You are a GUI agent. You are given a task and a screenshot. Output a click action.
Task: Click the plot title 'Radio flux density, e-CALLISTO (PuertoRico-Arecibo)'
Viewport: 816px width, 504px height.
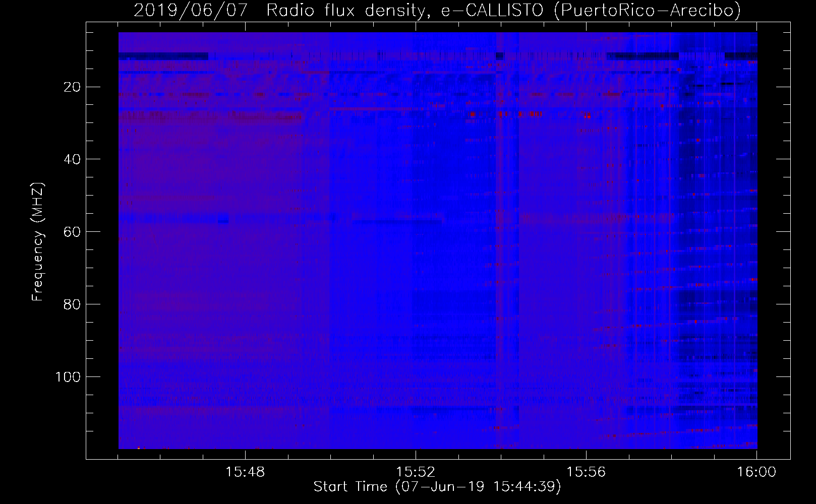[503, 10]
